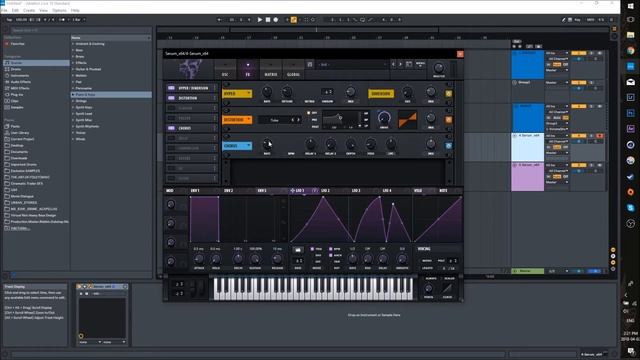Adjust the Serum Master volume knob
This screenshot has height=360, width=640.
point(439,68)
